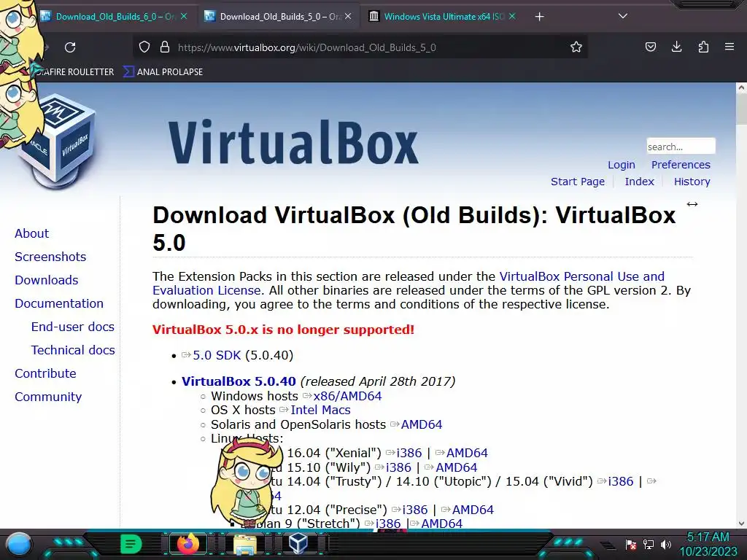Download Ubuntu 15.10 Wily i386 package
The width and height of the screenshot is (747, 560).
(x=398, y=467)
